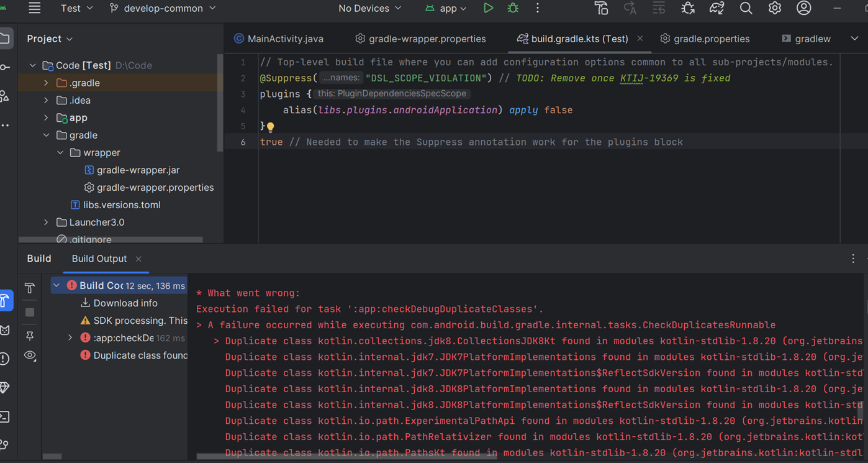Switch to the MainActivity.java tab

(278, 38)
